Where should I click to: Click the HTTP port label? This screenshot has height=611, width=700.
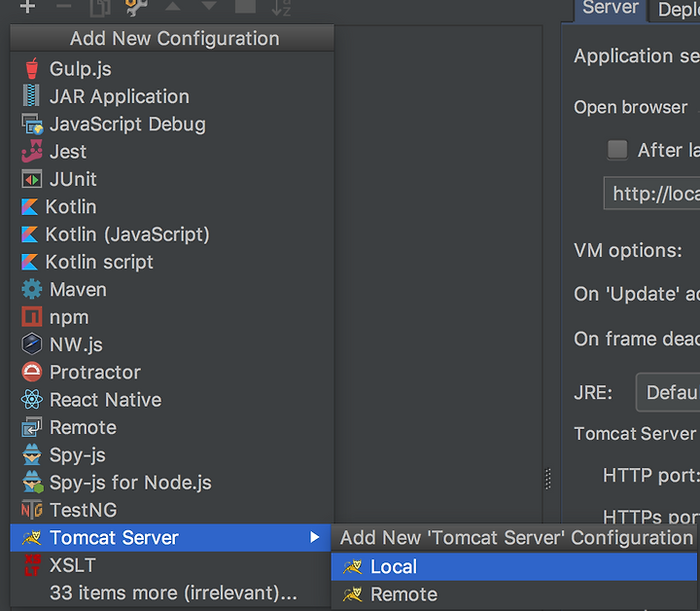[650, 475]
